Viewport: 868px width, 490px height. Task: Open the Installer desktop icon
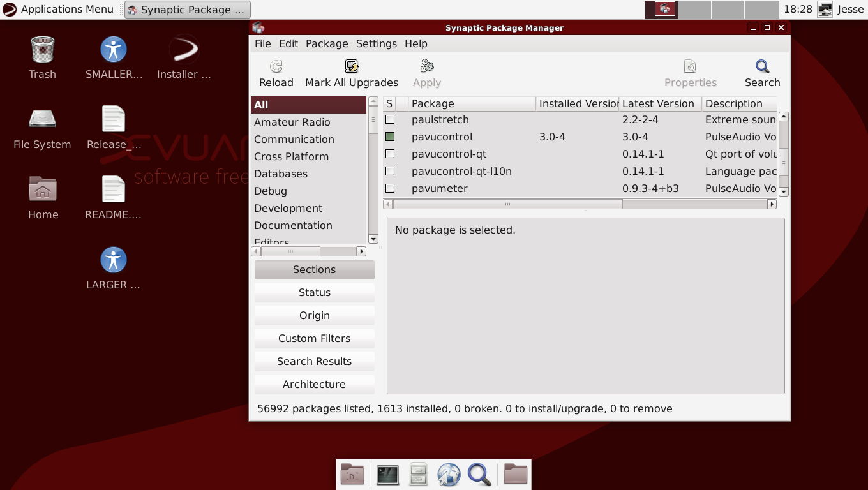(184, 49)
